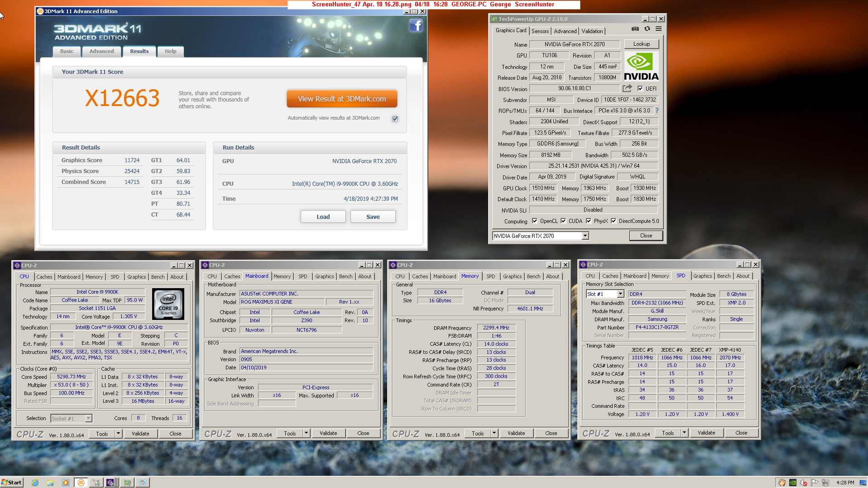
Task: Open the Help tab in 3DMark 11
Action: (170, 51)
